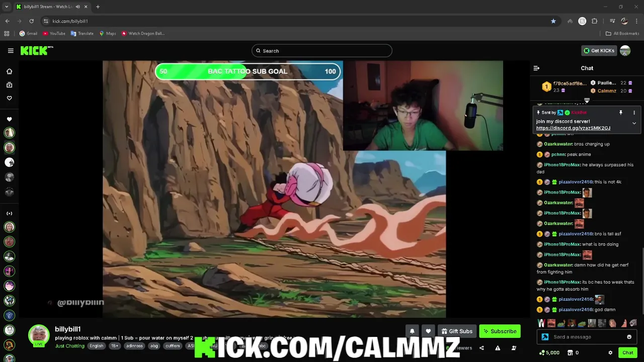
Task: Toggle stream notifications bell
Action: coord(412,331)
